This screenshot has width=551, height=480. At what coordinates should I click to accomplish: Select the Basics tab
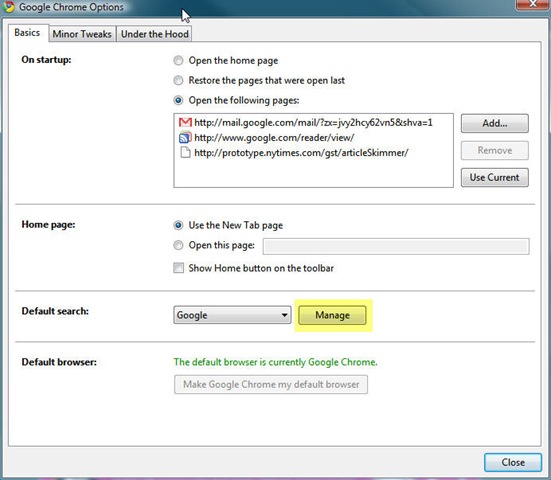pos(27,33)
